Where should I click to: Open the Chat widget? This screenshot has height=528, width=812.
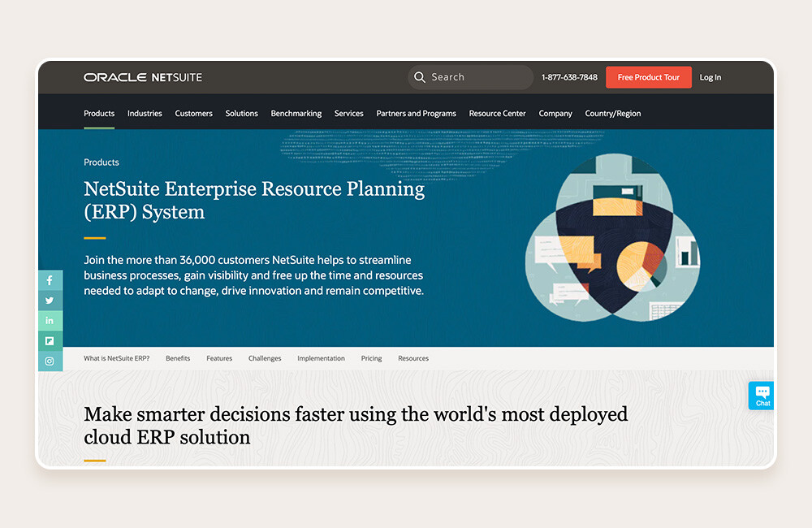762,396
